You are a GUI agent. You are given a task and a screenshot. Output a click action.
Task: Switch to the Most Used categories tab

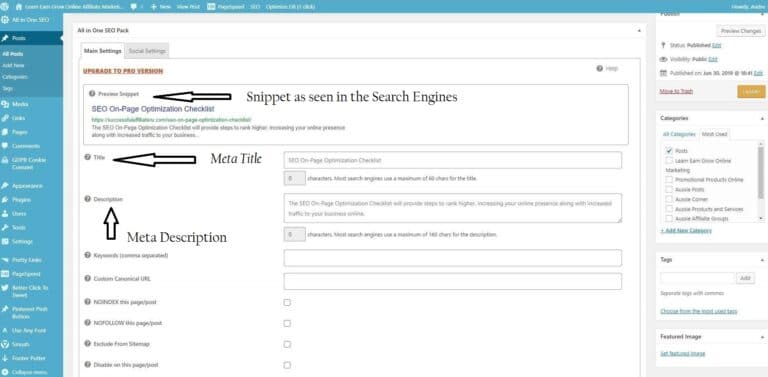tap(714, 134)
